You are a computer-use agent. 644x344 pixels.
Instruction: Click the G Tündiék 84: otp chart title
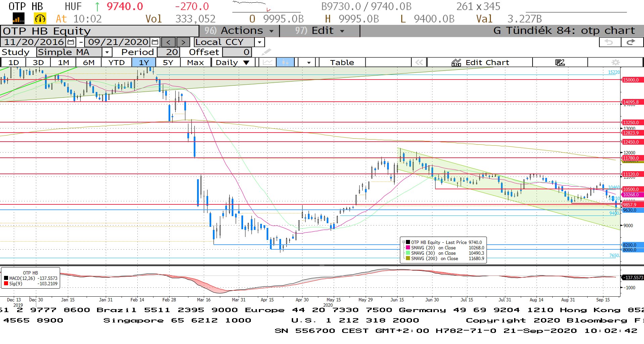tap(564, 31)
